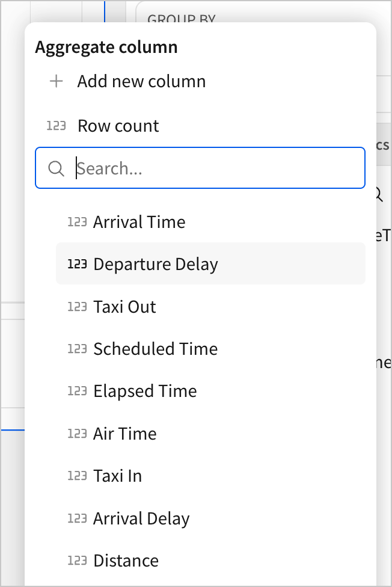Choose the Scheduled Time column

(156, 349)
